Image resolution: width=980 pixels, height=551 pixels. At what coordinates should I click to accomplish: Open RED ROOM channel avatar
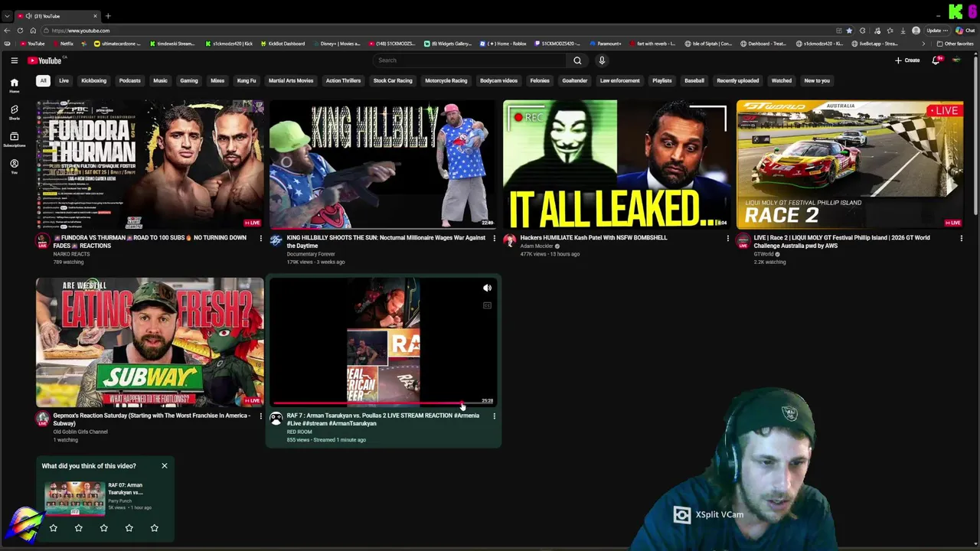tap(276, 419)
